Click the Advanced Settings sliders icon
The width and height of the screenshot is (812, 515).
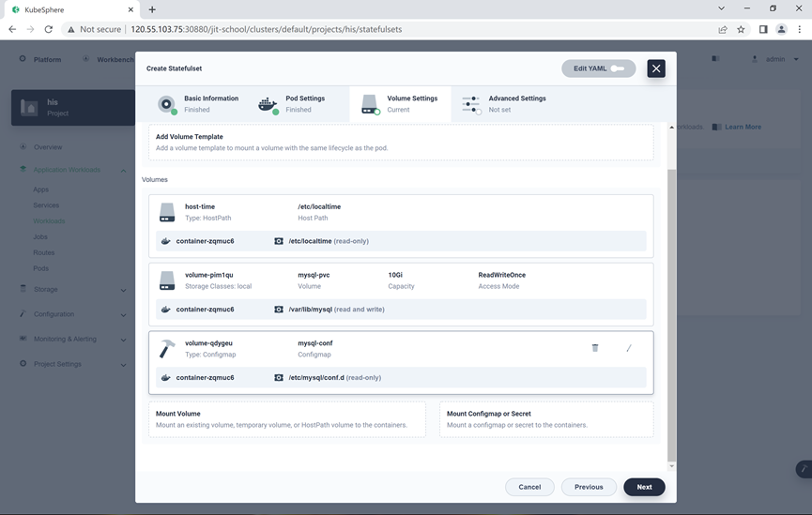[x=471, y=104]
